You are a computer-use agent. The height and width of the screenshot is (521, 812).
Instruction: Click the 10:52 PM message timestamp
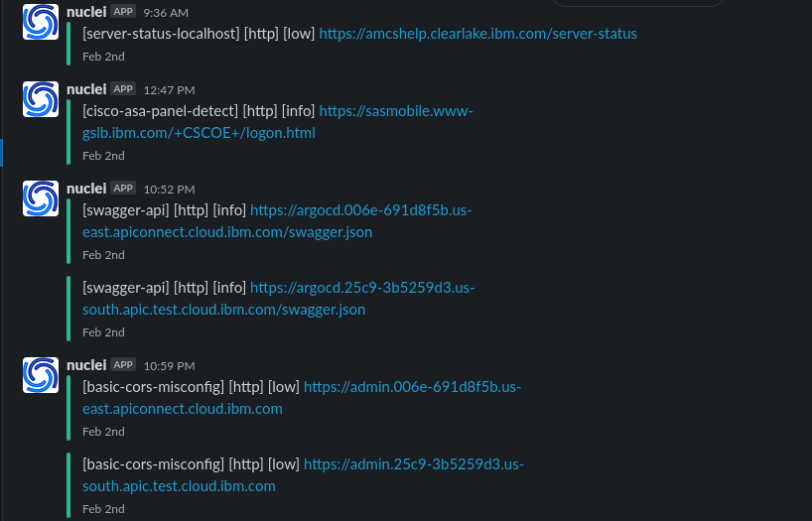(x=169, y=190)
